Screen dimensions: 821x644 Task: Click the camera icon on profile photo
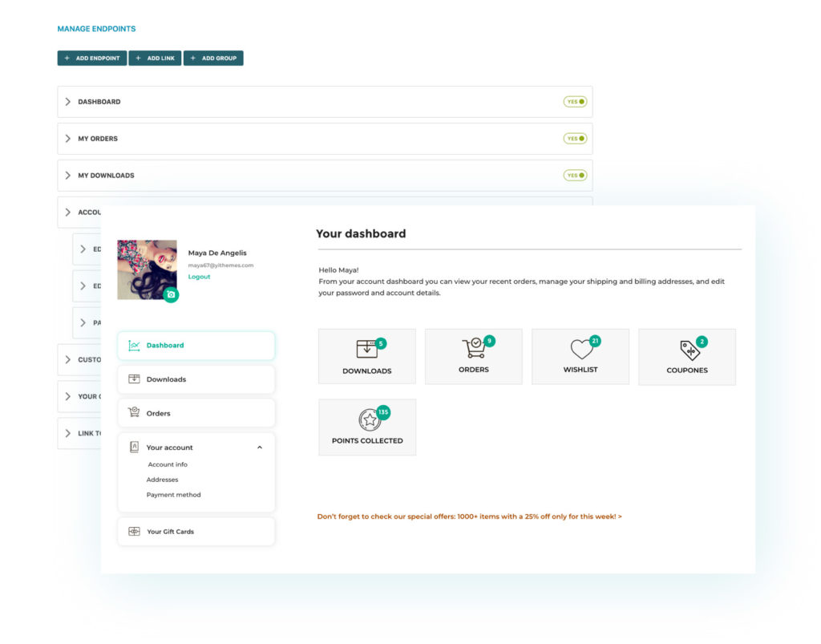point(171,295)
